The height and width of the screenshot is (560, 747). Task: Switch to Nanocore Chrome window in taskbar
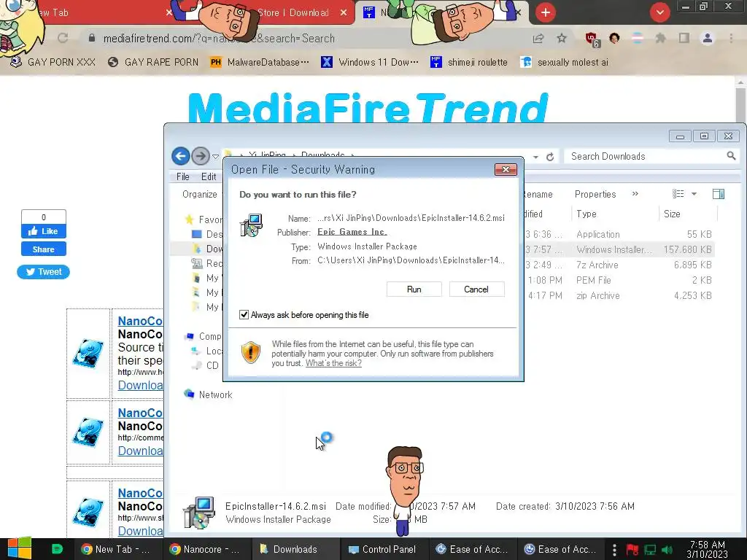click(205, 549)
